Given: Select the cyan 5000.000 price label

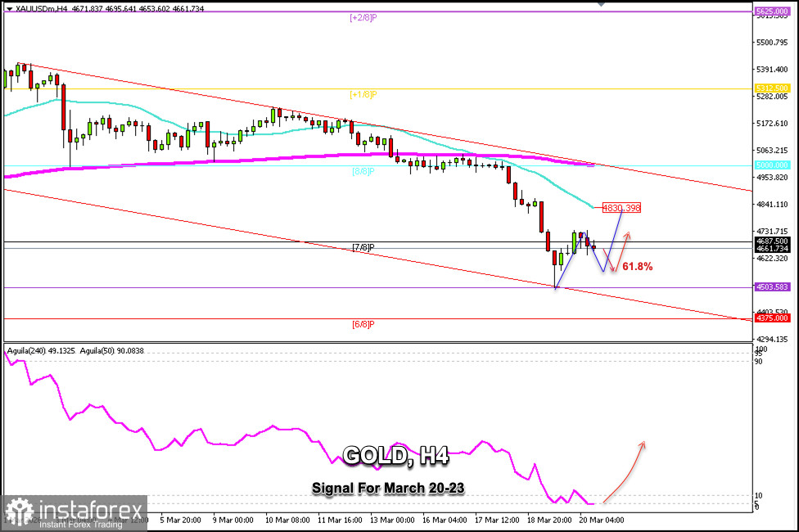Looking at the screenshot, I should (772, 165).
